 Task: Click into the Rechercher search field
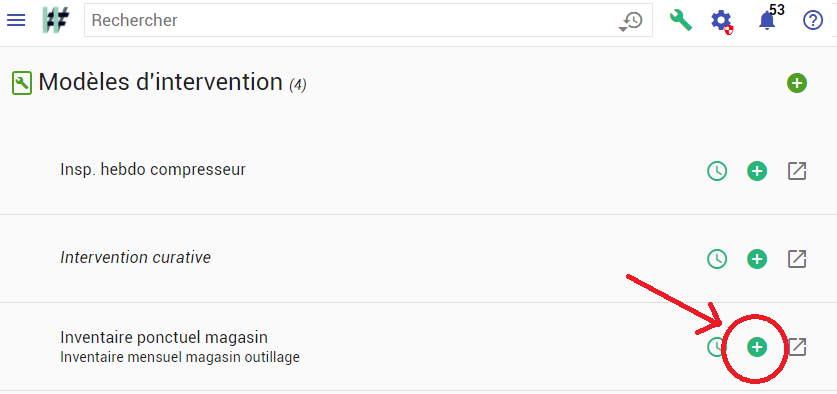352,21
